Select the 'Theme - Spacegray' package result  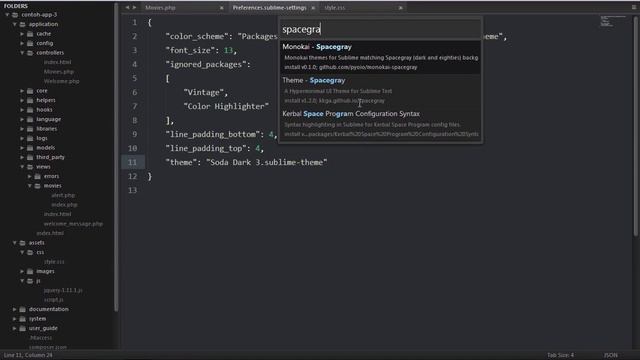tap(380, 90)
